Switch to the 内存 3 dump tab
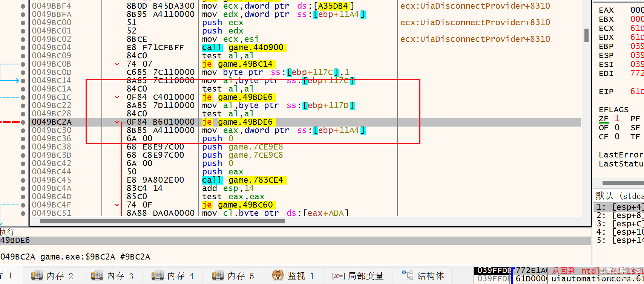The image size is (644, 284). click(x=112, y=276)
